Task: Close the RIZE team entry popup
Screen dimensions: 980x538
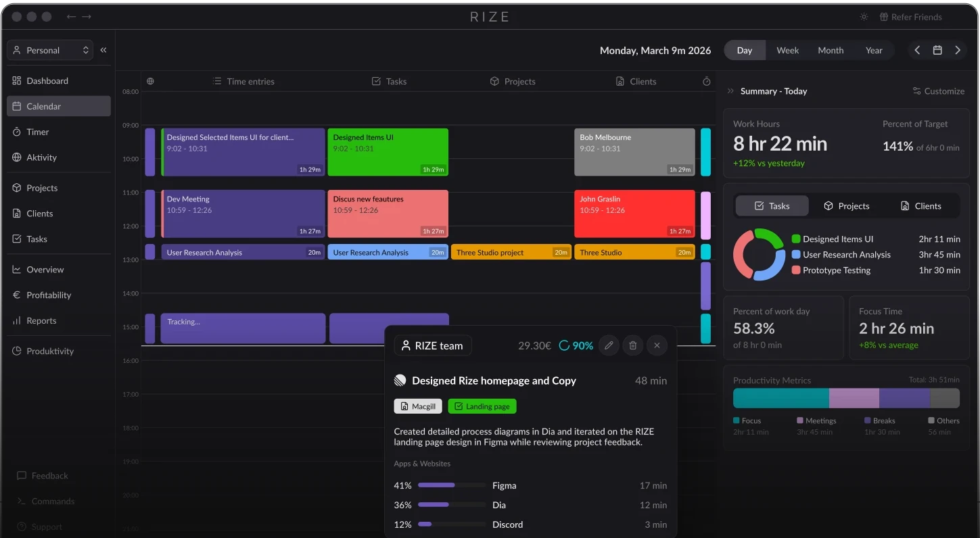Action: tap(657, 345)
